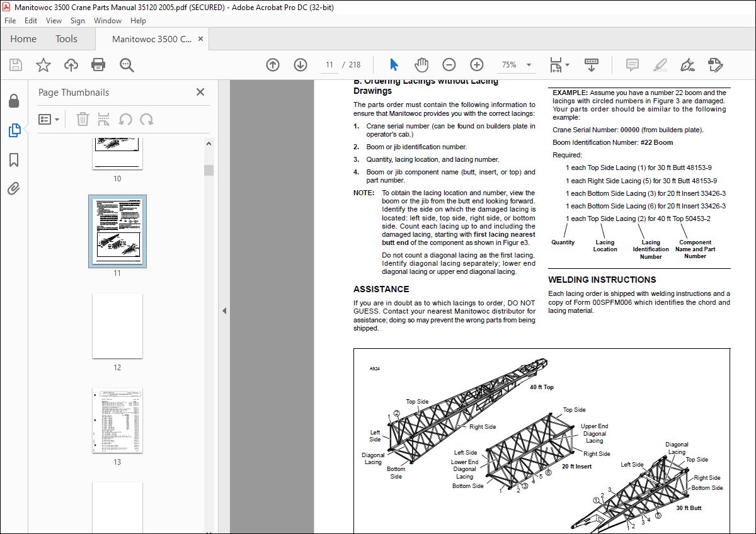Screen dimensions: 756x534
Task: Open the Sign menu
Action: tap(77, 20)
